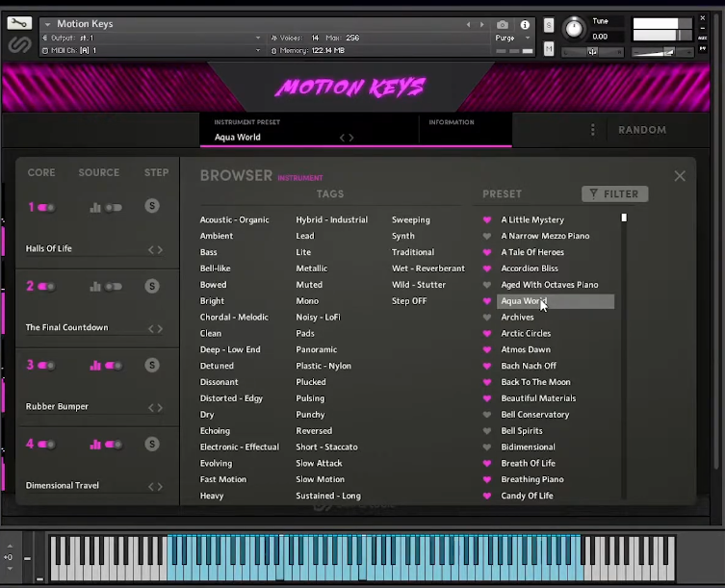Favorite heart for Archives preset

coord(487,318)
